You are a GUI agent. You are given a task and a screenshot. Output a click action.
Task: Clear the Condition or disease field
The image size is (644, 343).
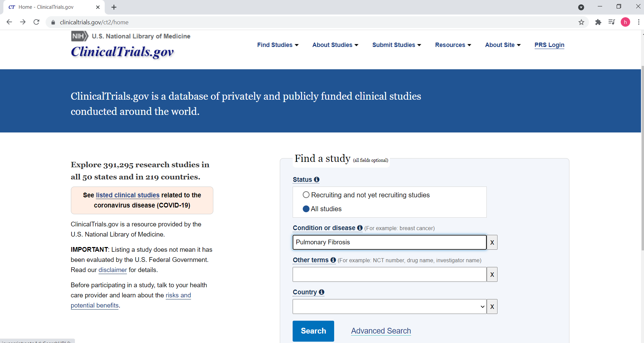(492, 242)
